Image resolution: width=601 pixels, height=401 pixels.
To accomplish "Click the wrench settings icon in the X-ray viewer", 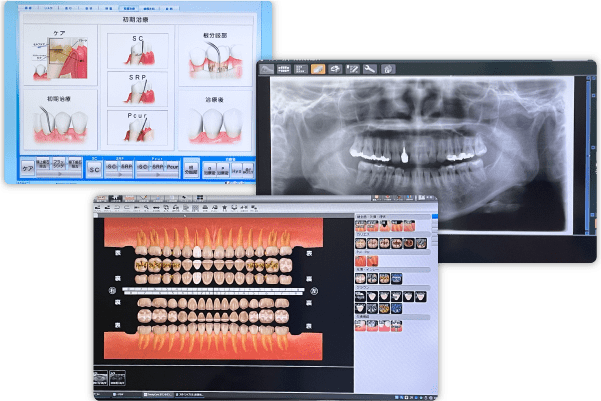I will 369,69.
